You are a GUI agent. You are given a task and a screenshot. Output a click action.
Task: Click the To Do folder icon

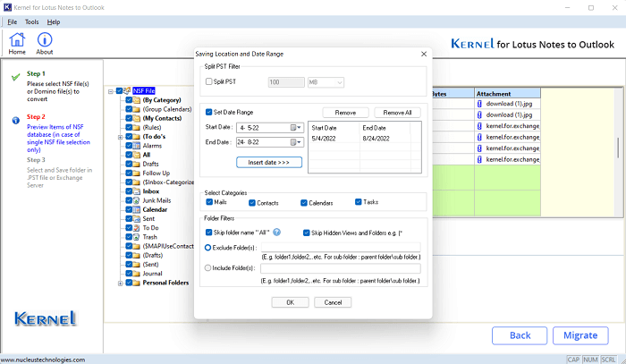(137, 228)
